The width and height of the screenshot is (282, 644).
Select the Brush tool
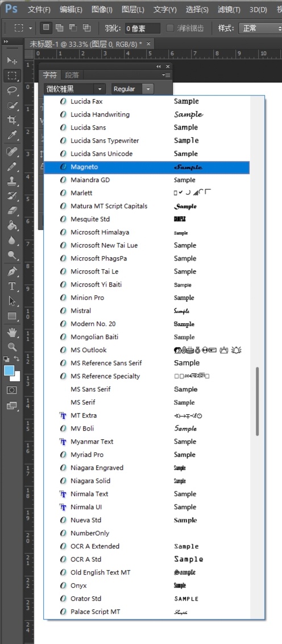(12, 166)
